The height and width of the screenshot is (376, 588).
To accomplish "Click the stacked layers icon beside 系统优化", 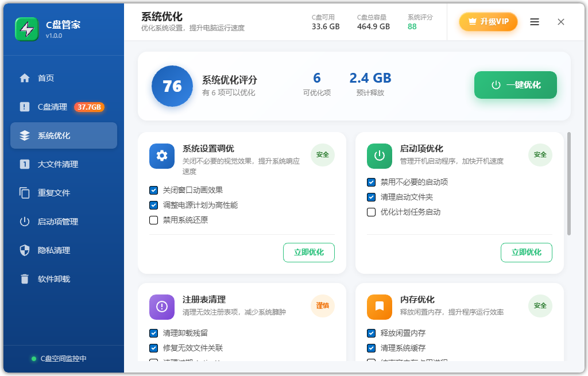I will pyautogui.click(x=25, y=135).
